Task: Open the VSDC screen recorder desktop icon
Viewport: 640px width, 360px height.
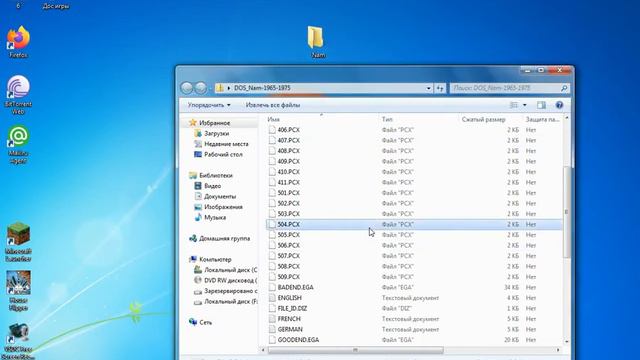Action: point(18,341)
